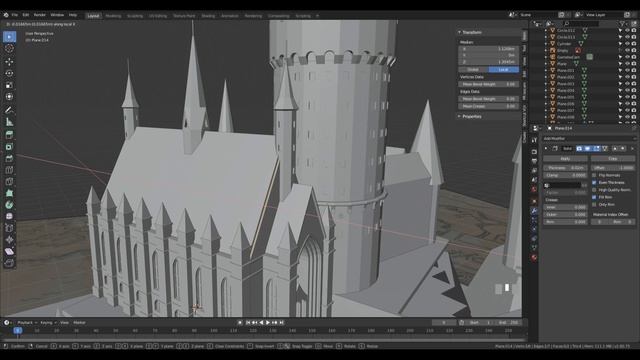Screen dimensions: 640x360
Task: Toggle the Fill Rim checkbox
Action: [594, 197]
